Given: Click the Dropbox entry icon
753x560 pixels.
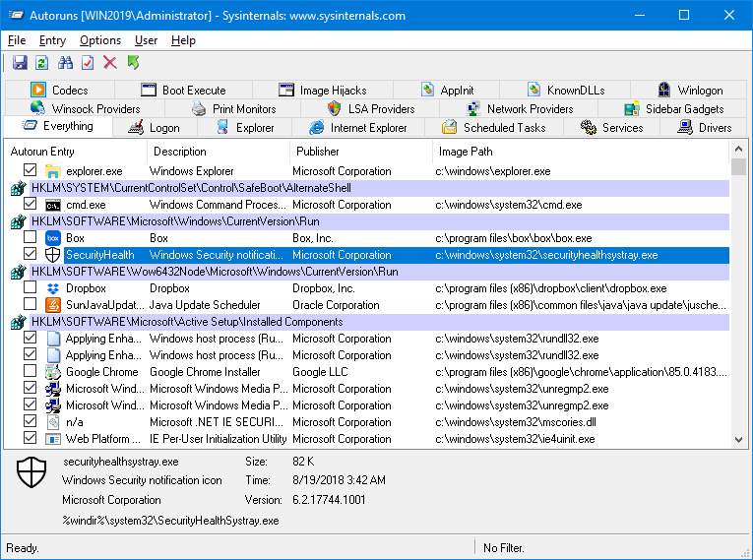Looking at the screenshot, I should point(53,288).
